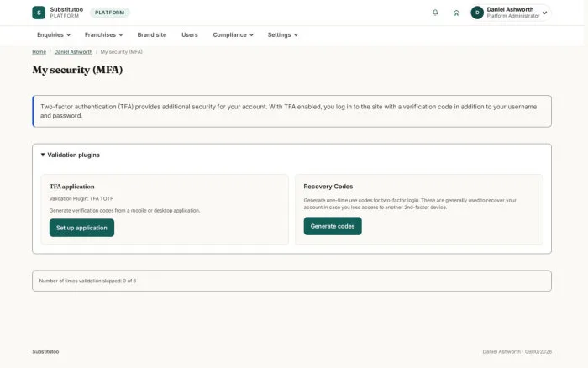Open the Brand site menu item
The width and height of the screenshot is (588, 368).
click(x=151, y=35)
